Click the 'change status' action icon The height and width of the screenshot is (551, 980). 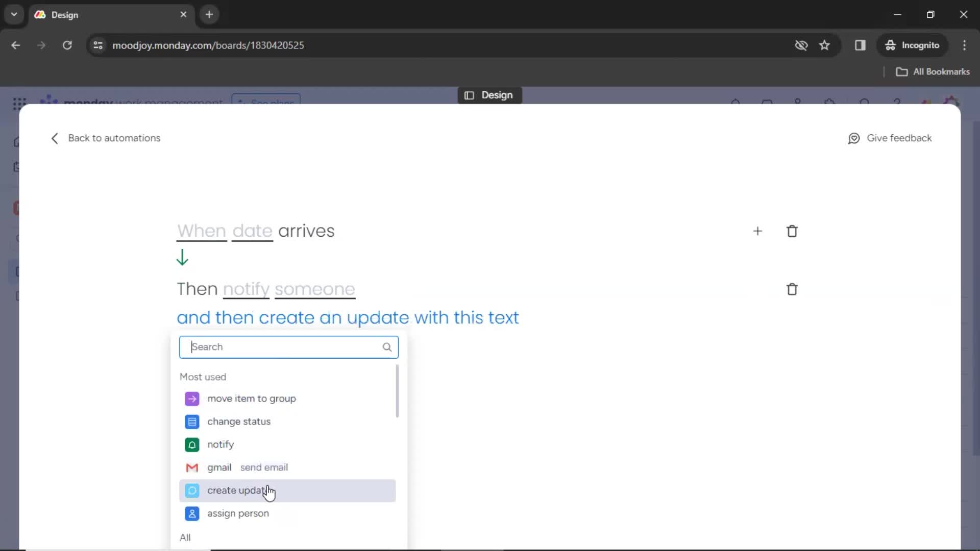[191, 421]
